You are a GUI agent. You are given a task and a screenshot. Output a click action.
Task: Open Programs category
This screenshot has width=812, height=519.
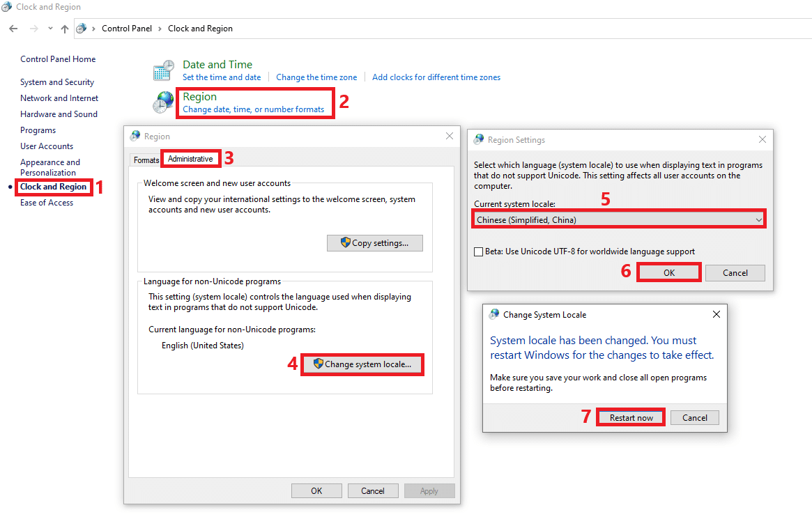[38, 130]
